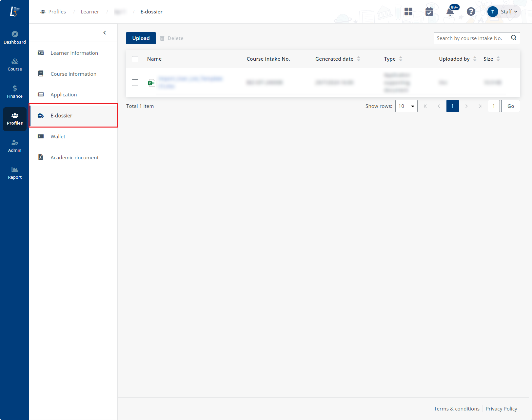Image resolution: width=532 pixels, height=420 pixels.
Task: Focus the course intake search field
Action: pos(470,38)
